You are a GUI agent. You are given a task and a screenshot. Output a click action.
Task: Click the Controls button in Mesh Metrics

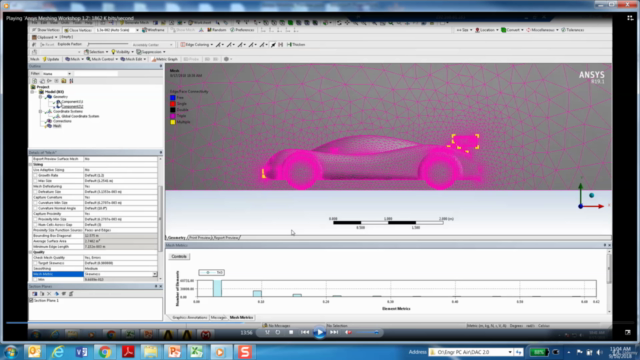pos(179,257)
